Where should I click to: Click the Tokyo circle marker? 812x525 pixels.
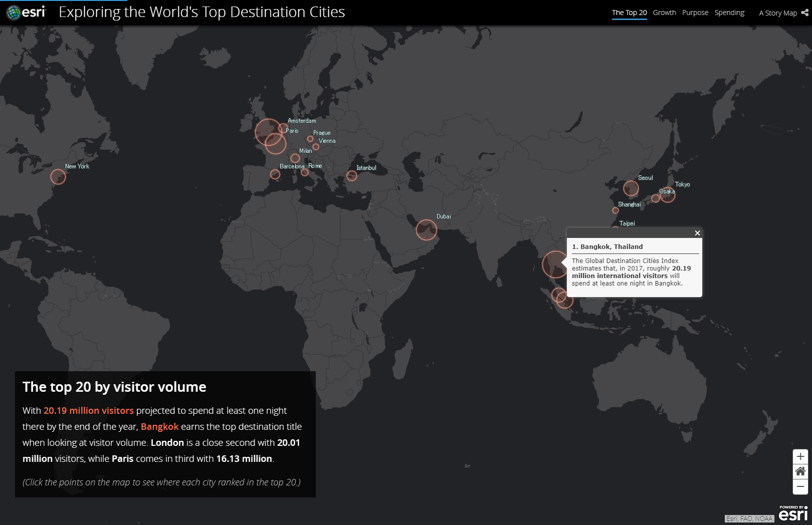point(668,195)
